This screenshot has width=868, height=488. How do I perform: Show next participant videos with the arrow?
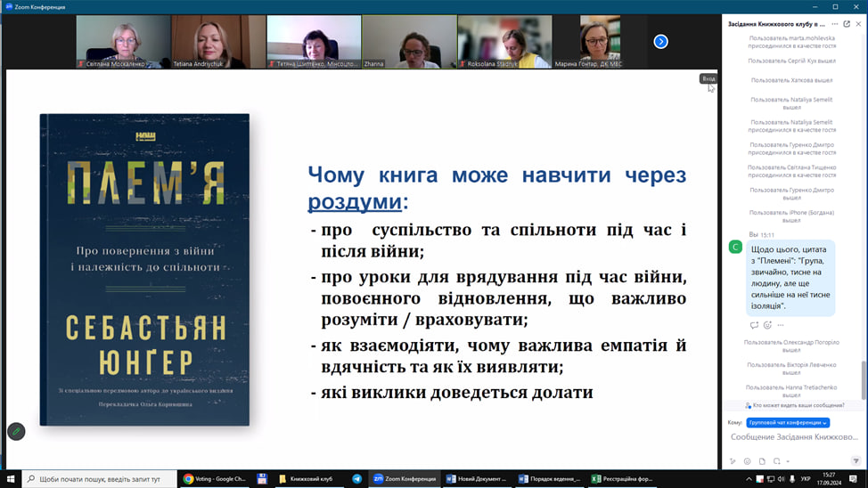click(660, 42)
